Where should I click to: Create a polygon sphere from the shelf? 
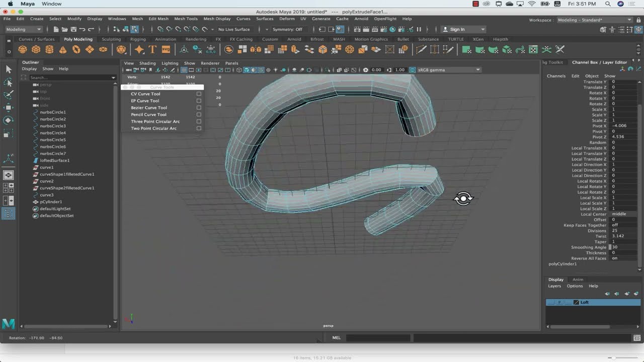23,49
